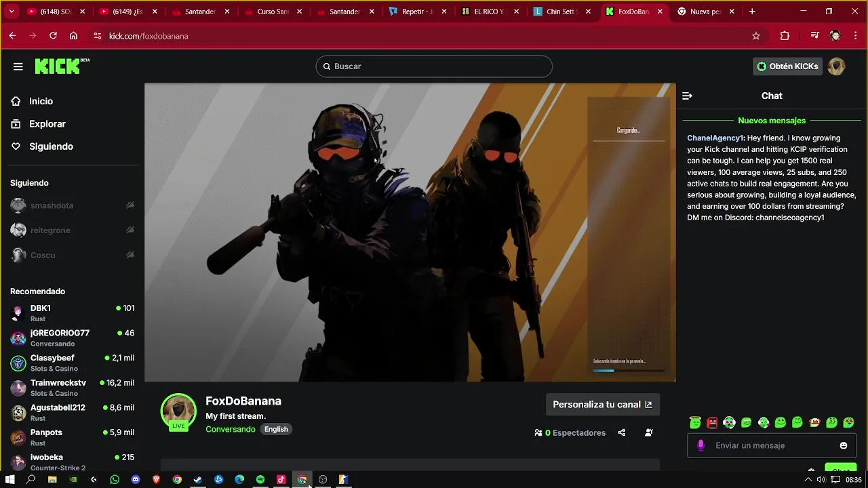Open Steam from the taskbar

point(198,479)
